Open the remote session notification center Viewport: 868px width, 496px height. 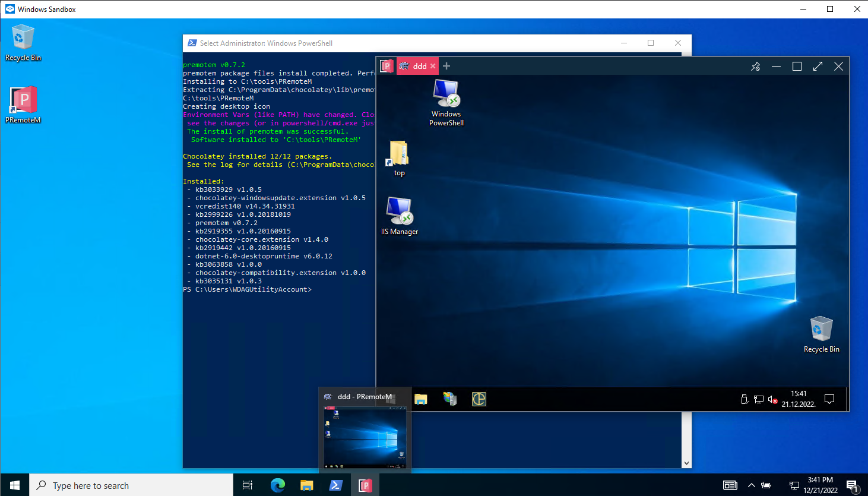tap(829, 399)
